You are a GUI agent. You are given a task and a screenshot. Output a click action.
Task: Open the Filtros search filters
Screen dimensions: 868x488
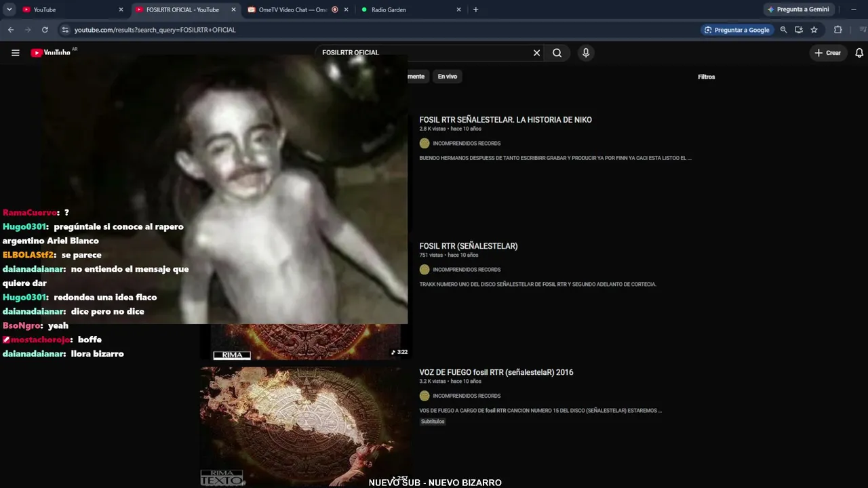point(707,77)
